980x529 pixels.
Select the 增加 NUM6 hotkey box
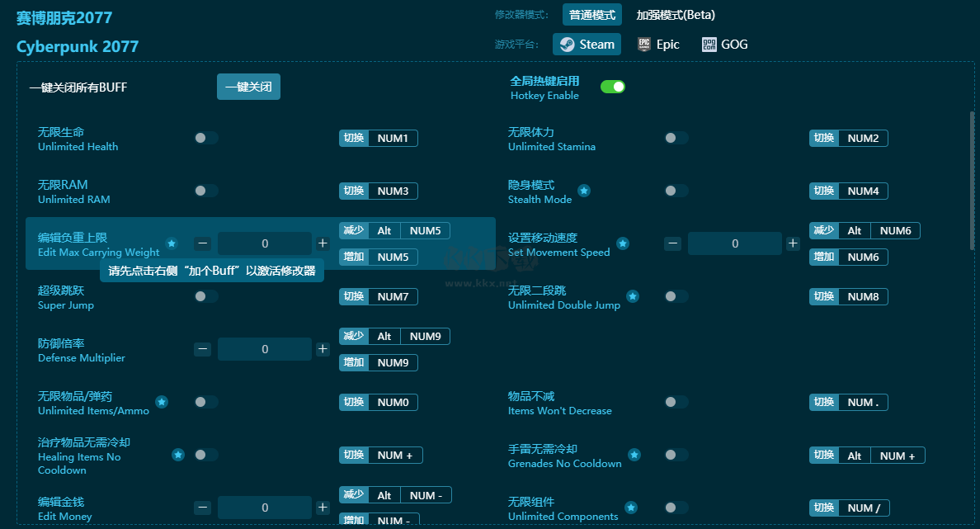[848, 257]
